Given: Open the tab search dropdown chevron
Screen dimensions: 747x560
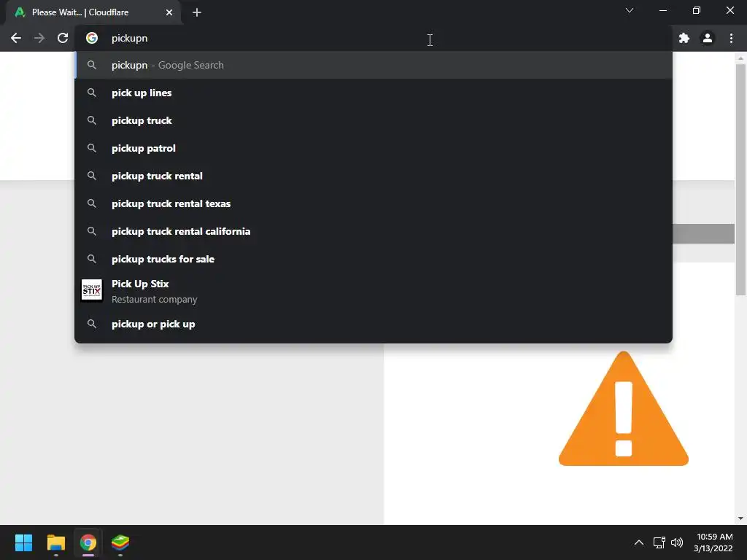Looking at the screenshot, I should pyautogui.click(x=630, y=10).
